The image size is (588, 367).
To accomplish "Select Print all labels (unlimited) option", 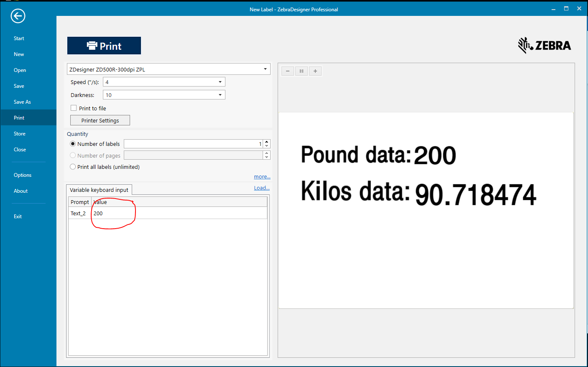I will click(x=73, y=167).
